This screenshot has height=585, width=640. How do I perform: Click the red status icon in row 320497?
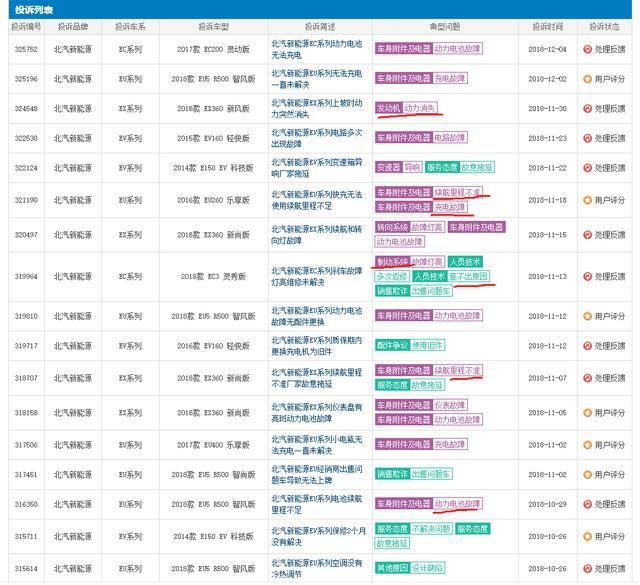[587, 235]
